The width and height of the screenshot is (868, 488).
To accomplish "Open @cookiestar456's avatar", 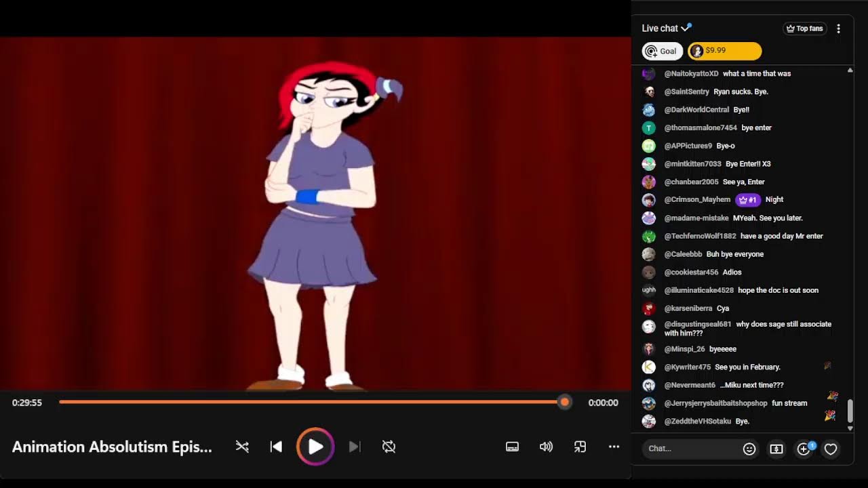I will click(649, 272).
